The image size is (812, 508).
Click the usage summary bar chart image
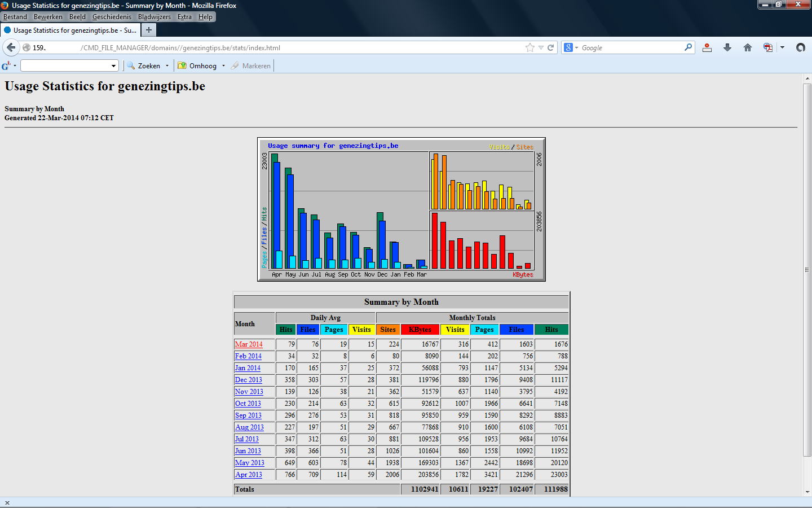click(401, 209)
